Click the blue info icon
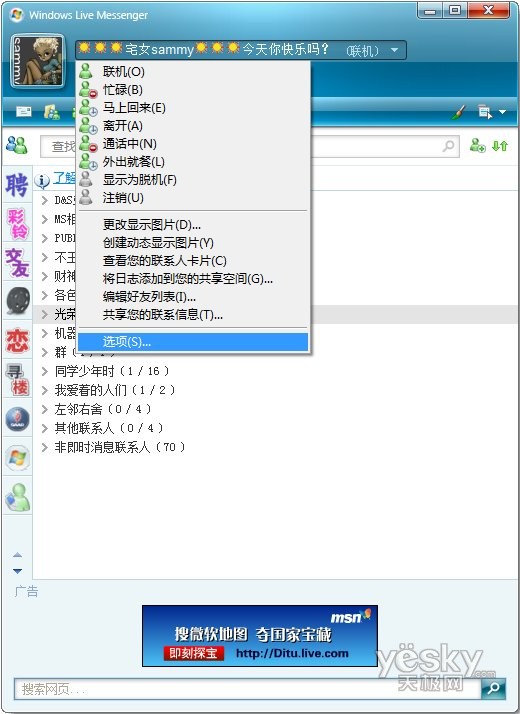Image resolution: width=520 pixels, height=714 pixels. (x=42, y=180)
